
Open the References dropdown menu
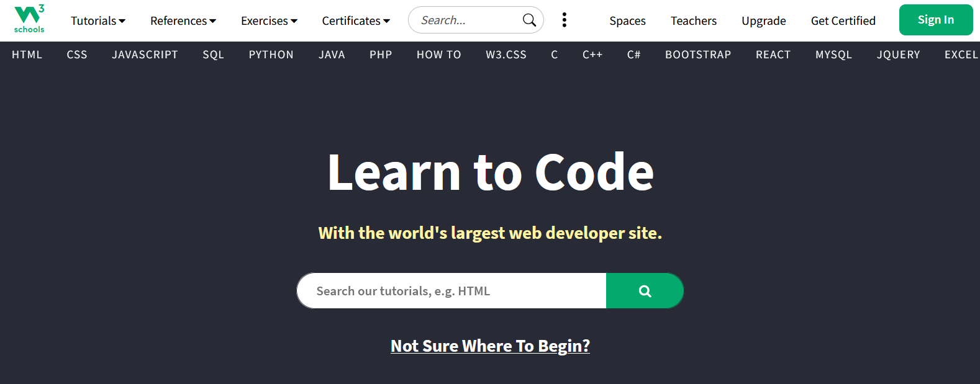pyautogui.click(x=183, y=21)
